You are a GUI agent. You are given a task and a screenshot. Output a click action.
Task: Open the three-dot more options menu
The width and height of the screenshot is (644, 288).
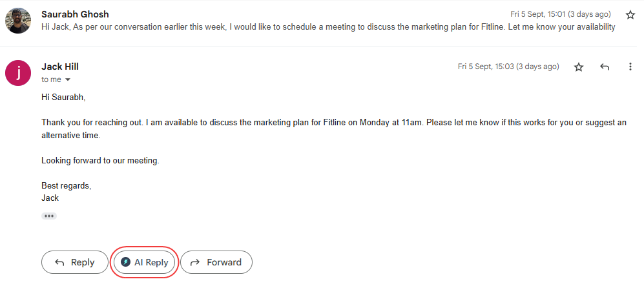click(630, 67)
